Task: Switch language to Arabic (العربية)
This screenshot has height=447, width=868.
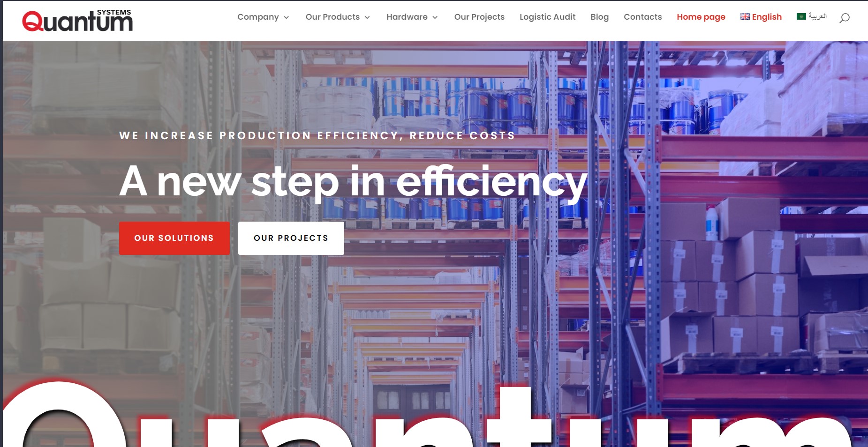Action: point(817,16)
